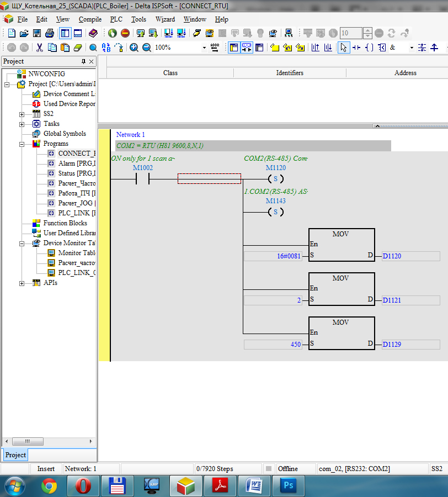448x497 pixels.
Task: Click the Cut scissors icon
Action: click(x=40, y=47)
